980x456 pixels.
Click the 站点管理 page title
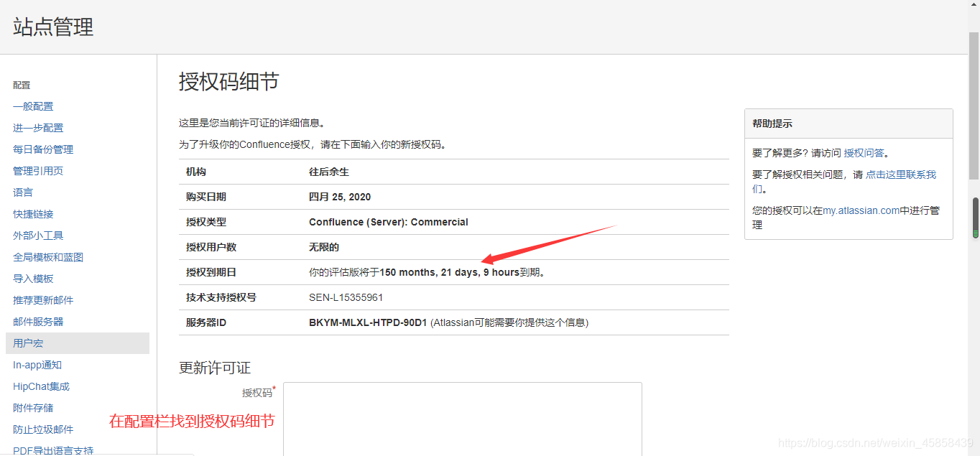[x=53, y=27]
